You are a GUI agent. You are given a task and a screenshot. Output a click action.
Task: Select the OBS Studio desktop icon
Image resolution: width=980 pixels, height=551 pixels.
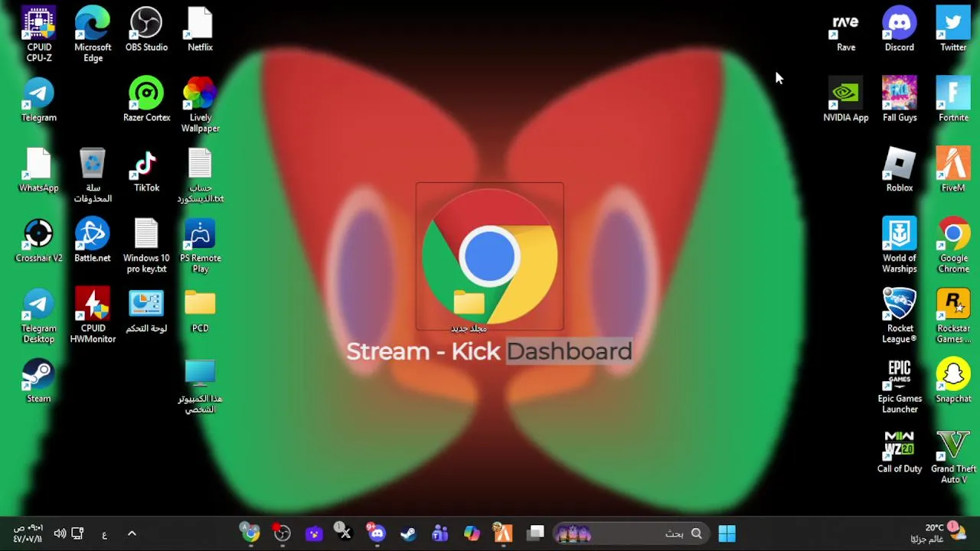tap(146, 29)
